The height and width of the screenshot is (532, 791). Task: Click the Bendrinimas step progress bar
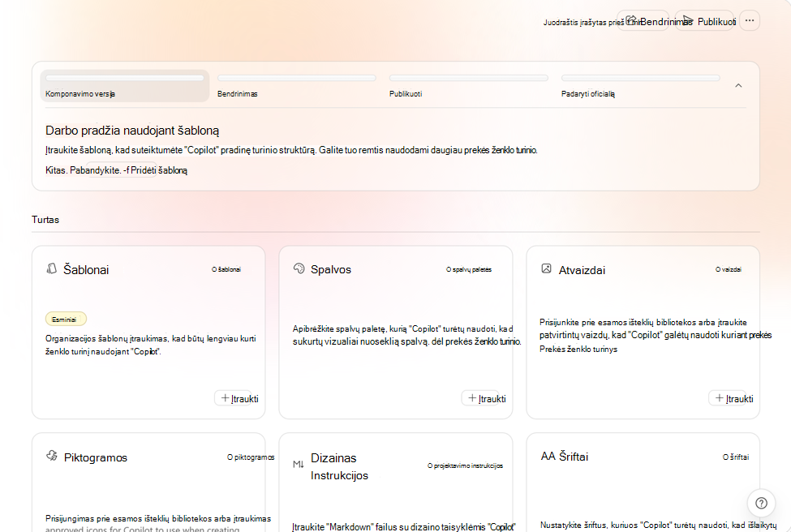tap(297, 78)
